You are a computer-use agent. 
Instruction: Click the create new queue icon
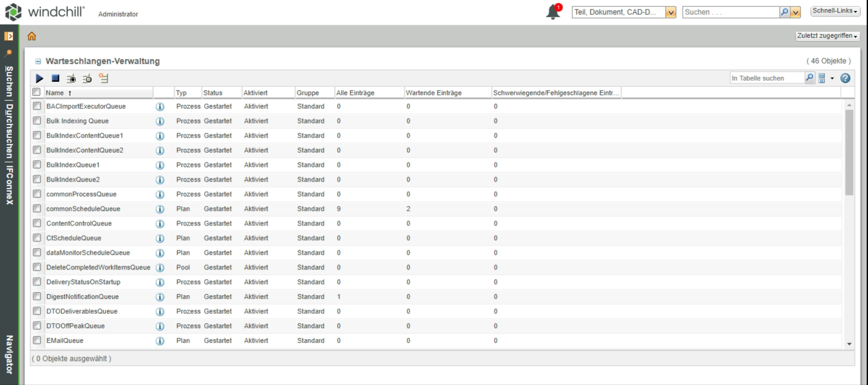104,78
